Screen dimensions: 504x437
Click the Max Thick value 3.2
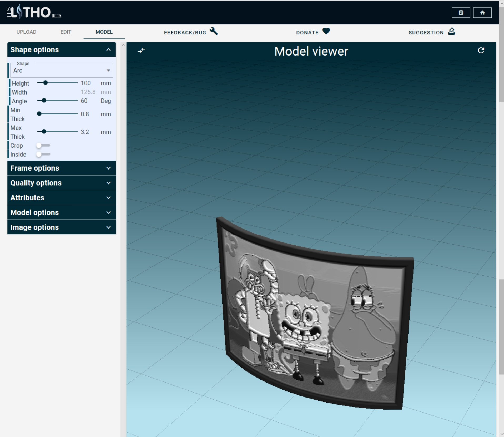tap(85, 132)
